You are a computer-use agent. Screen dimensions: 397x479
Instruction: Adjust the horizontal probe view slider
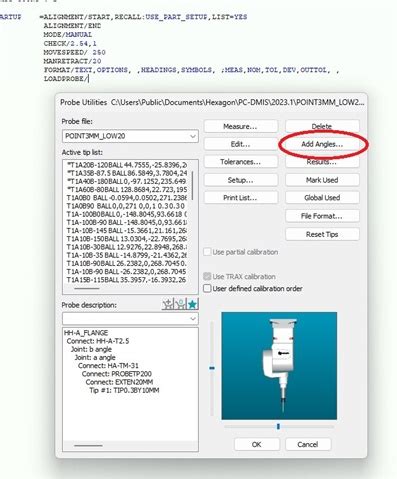[278, 426]
